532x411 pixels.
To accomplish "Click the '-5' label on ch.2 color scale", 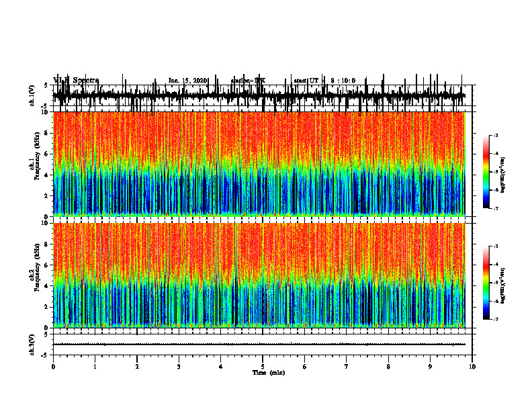I will pos(496,283).
